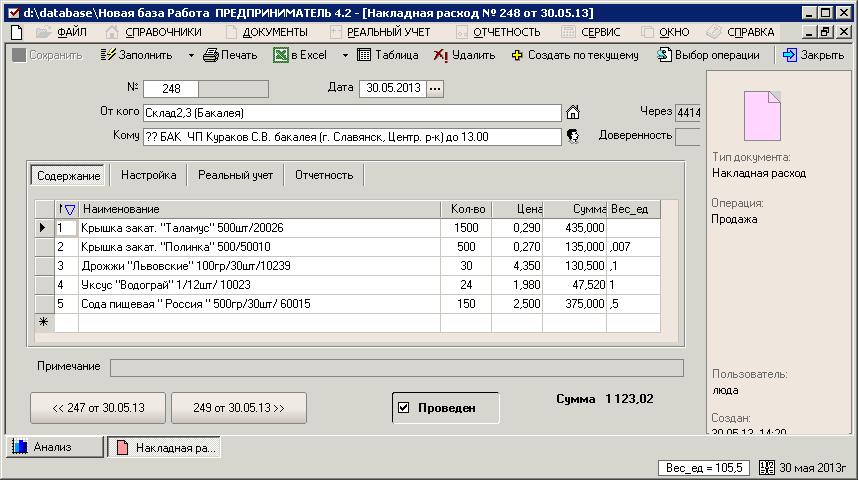This screenshot has height=480, width=858.
Task: Switch to the Настройка tab
Action: (x=148, y=175)
